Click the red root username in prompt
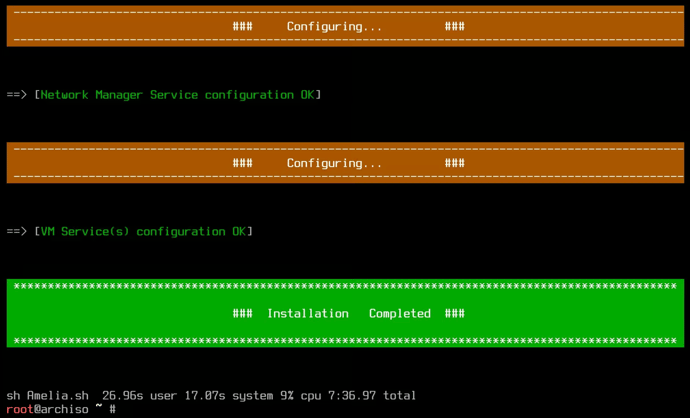This screenshot has height=418, width=690. (20, 409)
